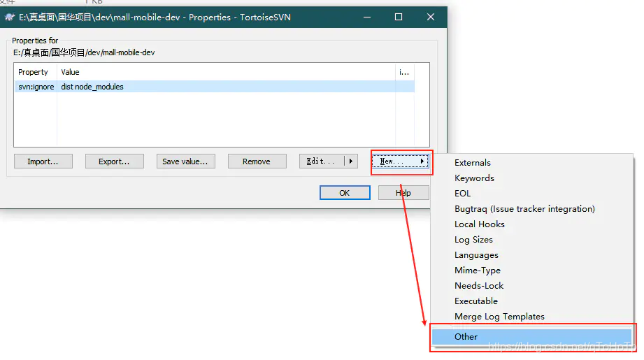Confirm with the OK button
The image size is (644, 360).
[345, 192]
